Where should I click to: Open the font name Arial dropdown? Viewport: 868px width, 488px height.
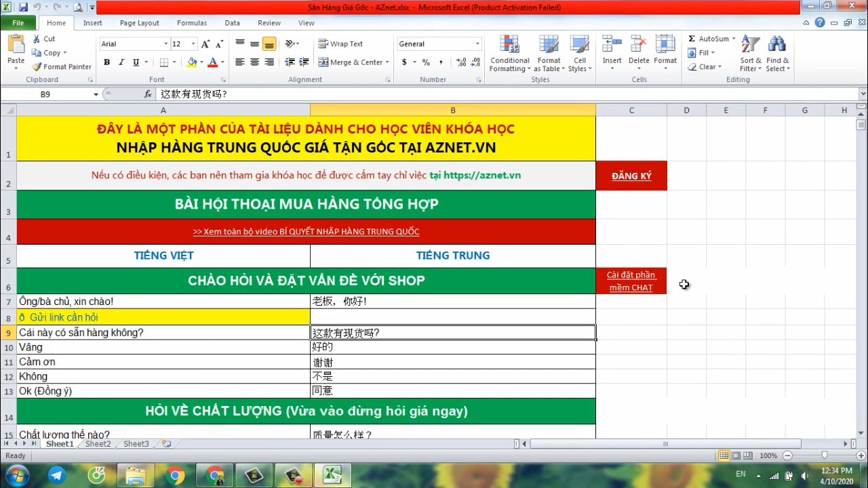(x=165, y=44)
